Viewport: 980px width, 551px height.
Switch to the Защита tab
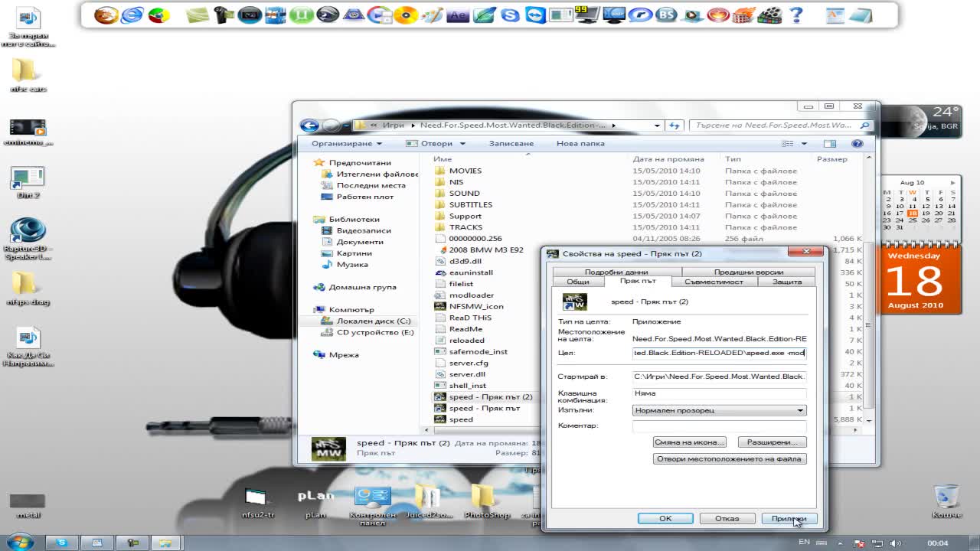coord(787,282)
